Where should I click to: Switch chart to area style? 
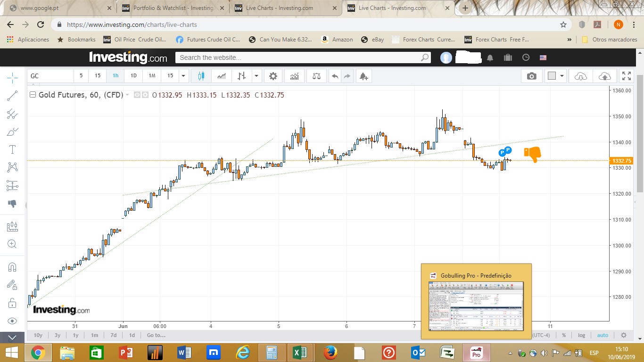(221, 76)
